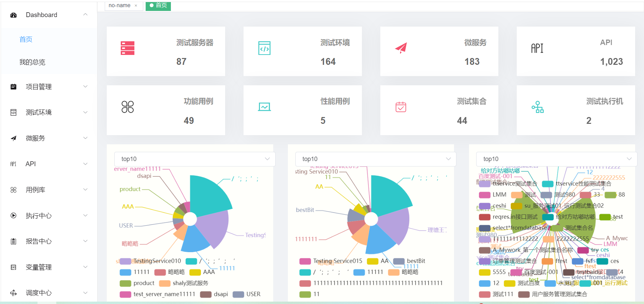Expand the 执行中心 sidebar chevron
The height and width of the screenshot is (304, 644).
click(x=86, y=216)
